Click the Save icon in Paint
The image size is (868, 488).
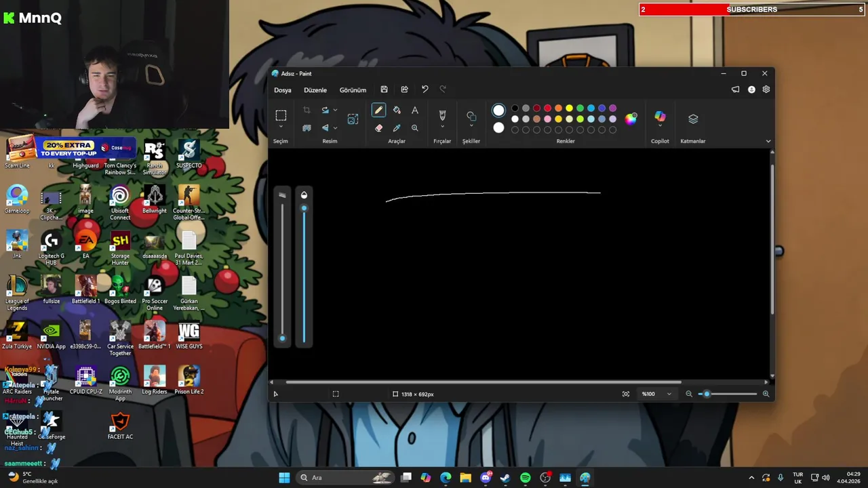tap(384, 89)
